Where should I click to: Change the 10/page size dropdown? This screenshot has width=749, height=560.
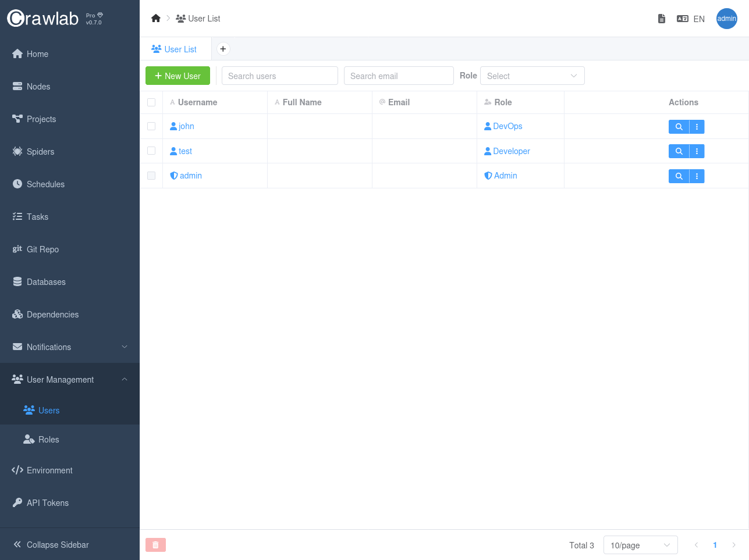[640, 545]
